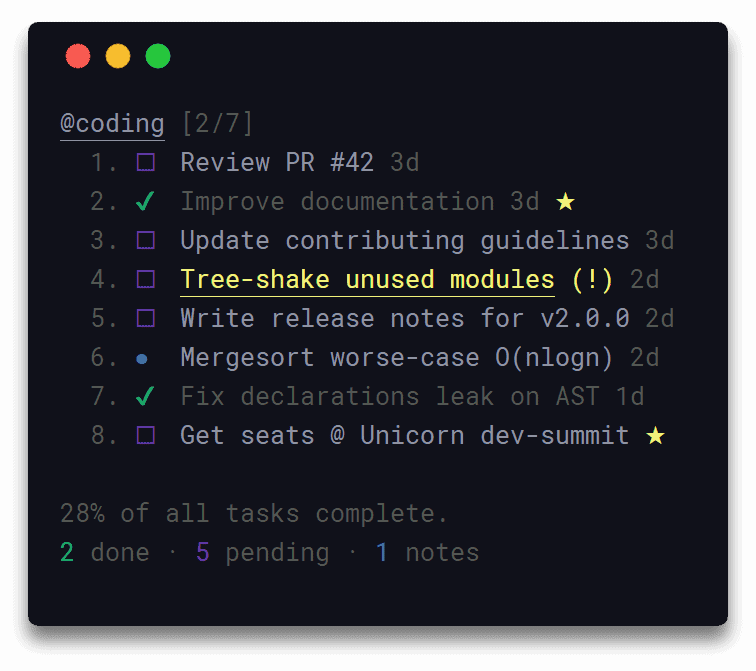Screen dimensions: 756x671
Task: Click the @coding board heading
Action: pyautogui.click(x=112, y=124)
